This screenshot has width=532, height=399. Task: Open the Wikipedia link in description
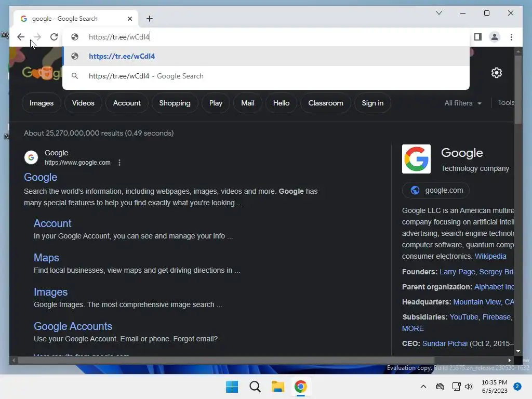pos(490,256)
